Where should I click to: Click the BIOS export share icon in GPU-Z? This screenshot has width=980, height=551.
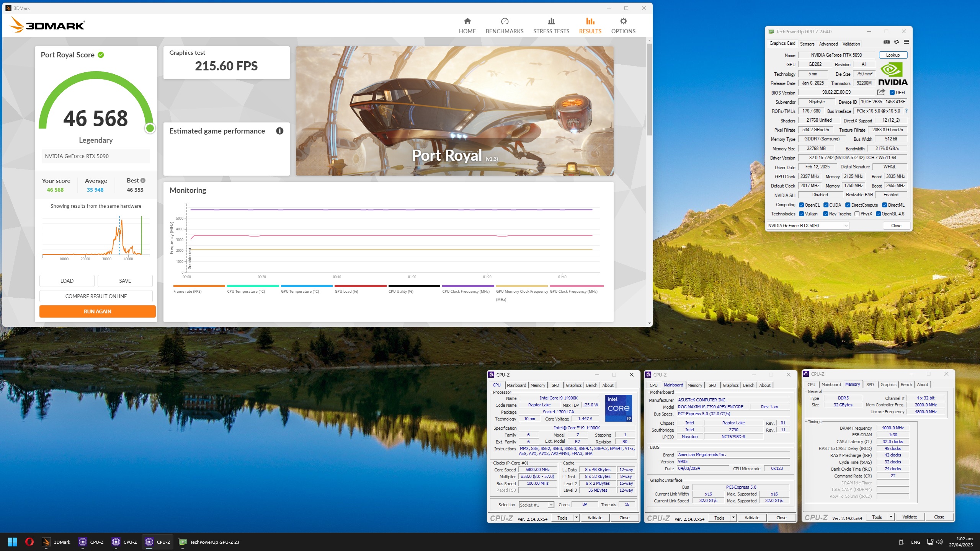(881, 92)
